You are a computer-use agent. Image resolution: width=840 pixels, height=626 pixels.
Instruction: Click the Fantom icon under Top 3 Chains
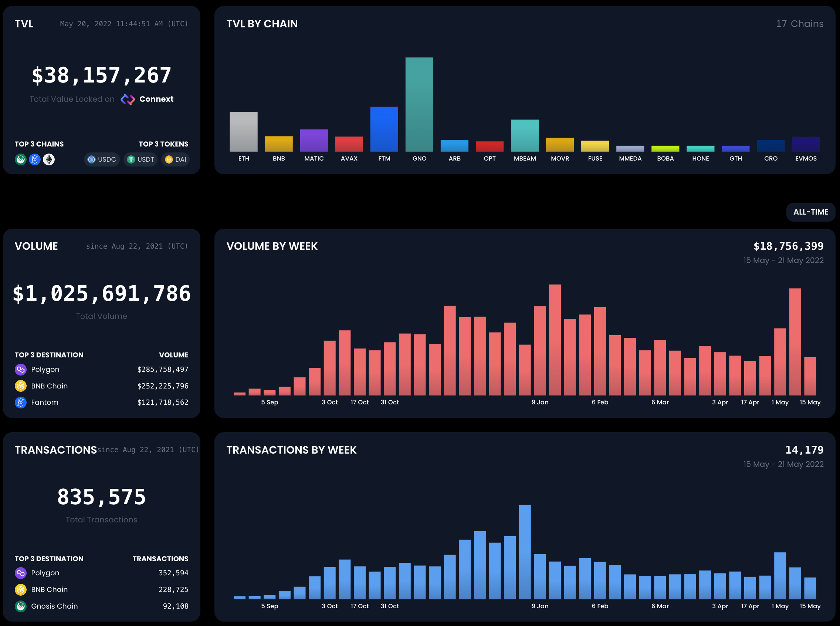point(35,159)
